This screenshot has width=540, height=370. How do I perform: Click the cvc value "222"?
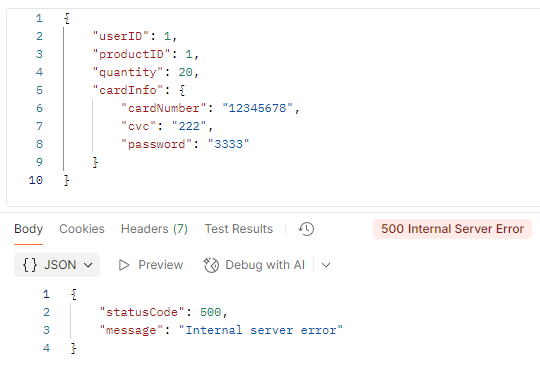point(189,126)
